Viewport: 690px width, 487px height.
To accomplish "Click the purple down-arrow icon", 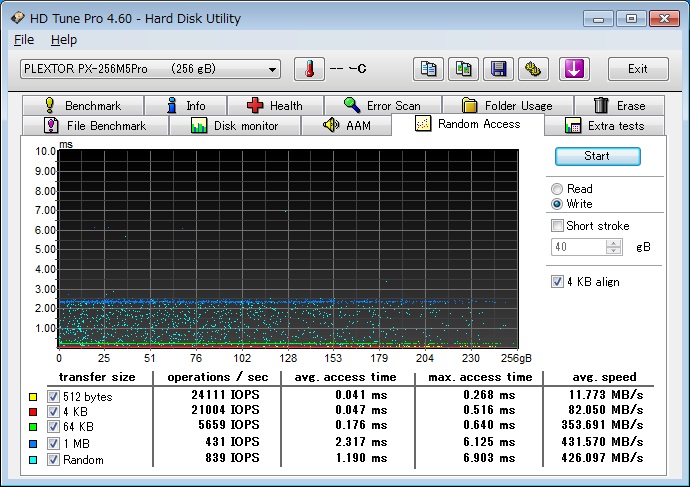I will pyautogui.click(x=575, y=69).
